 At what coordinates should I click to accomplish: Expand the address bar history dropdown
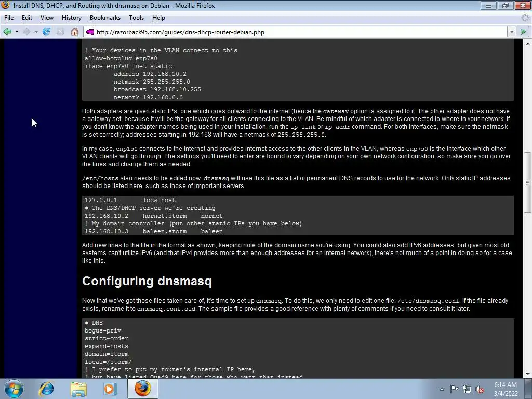[x=512, y=32]
